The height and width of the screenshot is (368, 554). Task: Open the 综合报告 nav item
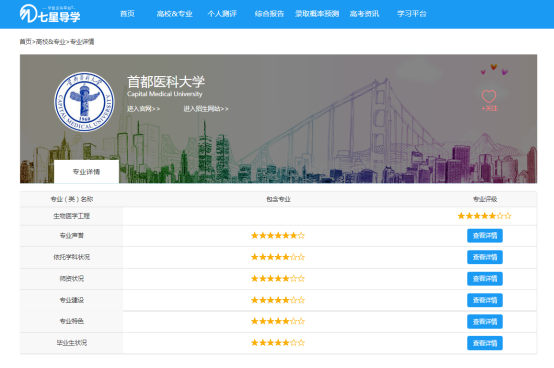(269, 14)
